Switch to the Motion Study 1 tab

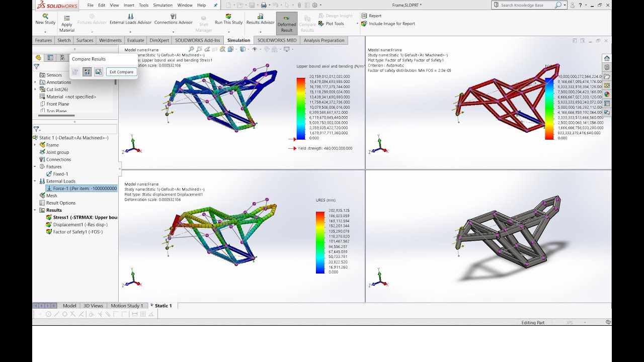click(127, 306)
